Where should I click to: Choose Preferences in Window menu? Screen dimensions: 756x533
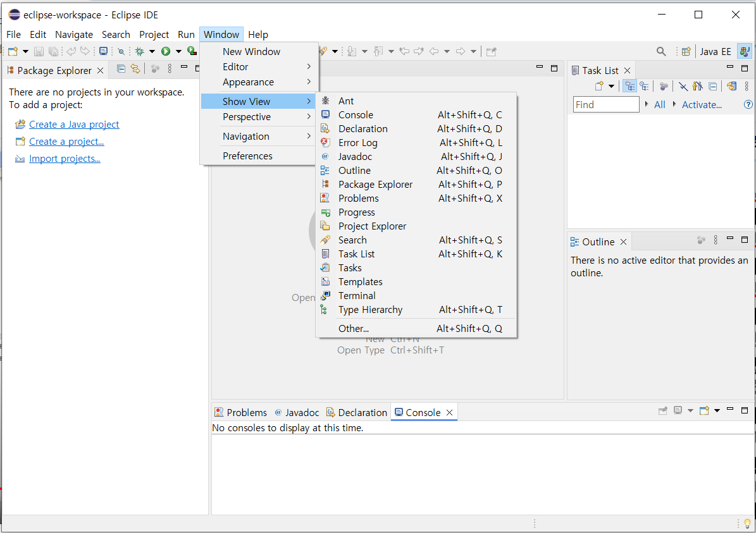pos(258,156)
